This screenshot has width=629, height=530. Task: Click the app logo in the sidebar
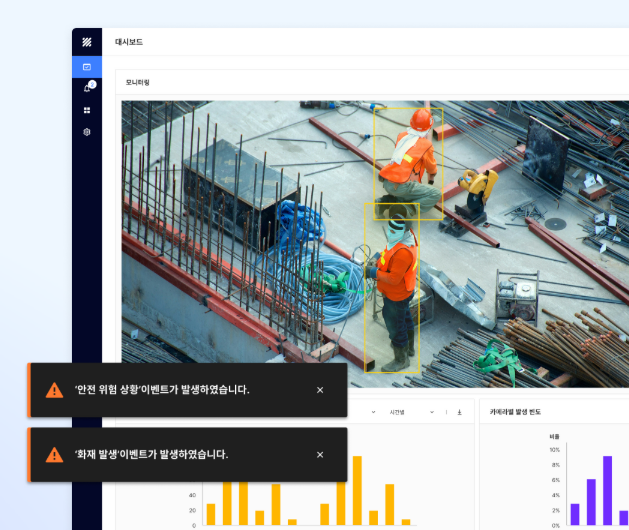pyautogui.click(x=87, y=42)
